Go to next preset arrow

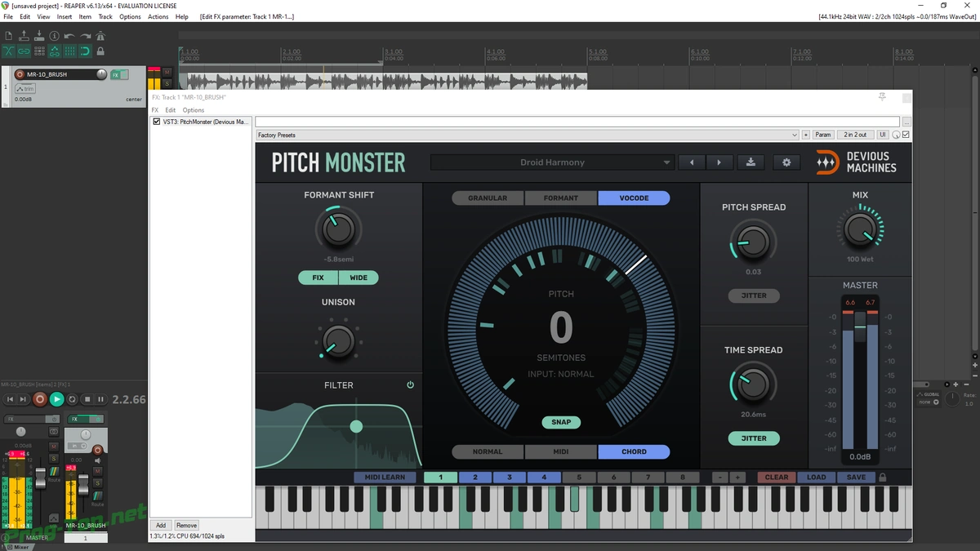(719, 162)
